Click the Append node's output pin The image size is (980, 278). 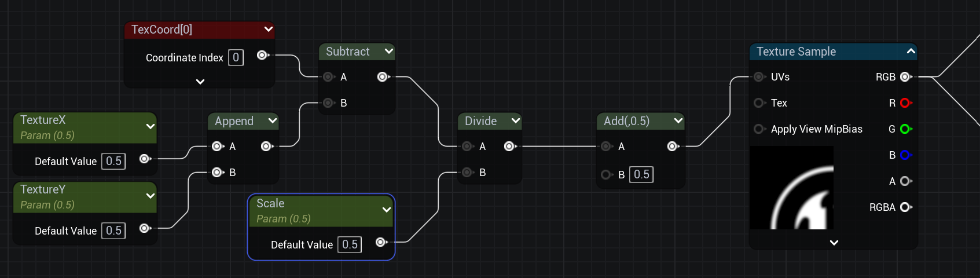coord(267,146)
